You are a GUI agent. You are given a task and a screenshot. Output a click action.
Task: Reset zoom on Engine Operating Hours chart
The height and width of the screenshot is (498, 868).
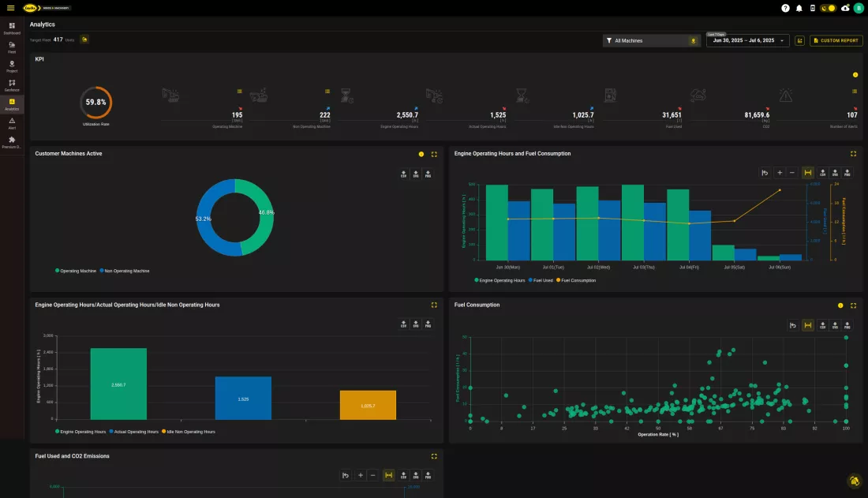pos(765,173)
